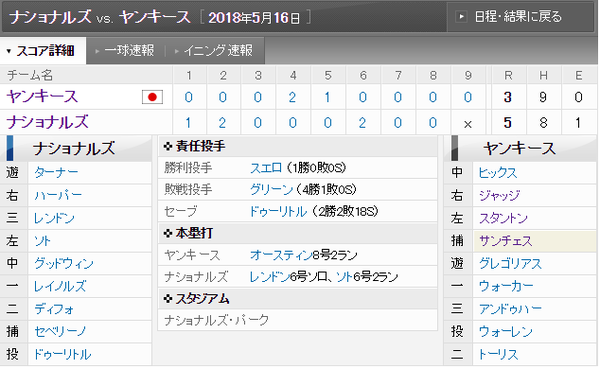Click Nationals 6th inning score 2
Screen dimensions: 600x369
pos(362,123)
